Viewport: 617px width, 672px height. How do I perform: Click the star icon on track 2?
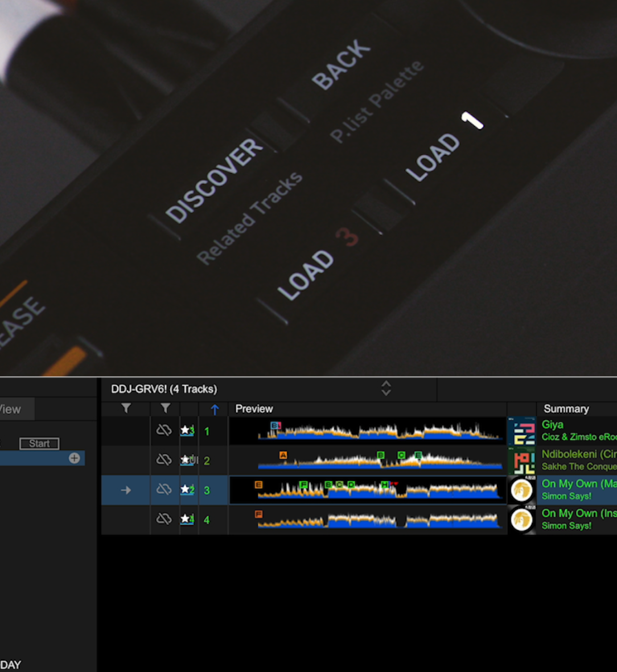pos(186,460)
